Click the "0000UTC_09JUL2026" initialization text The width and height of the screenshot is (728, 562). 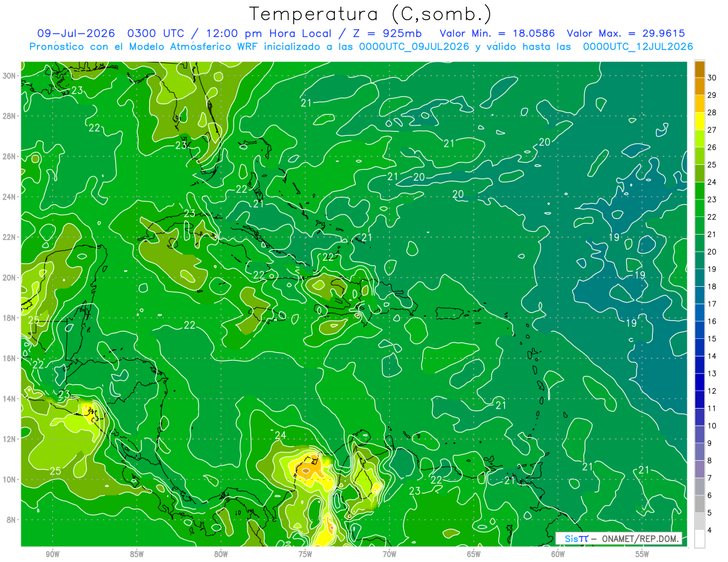pyautogui.click(x=414, y=47)
